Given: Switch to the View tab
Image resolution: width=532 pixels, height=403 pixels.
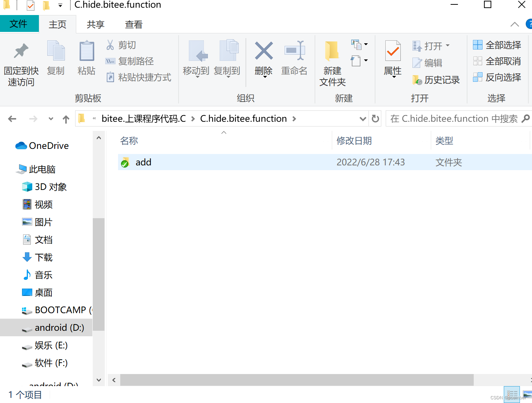Looking at the screenshot, I should [134, 24].
